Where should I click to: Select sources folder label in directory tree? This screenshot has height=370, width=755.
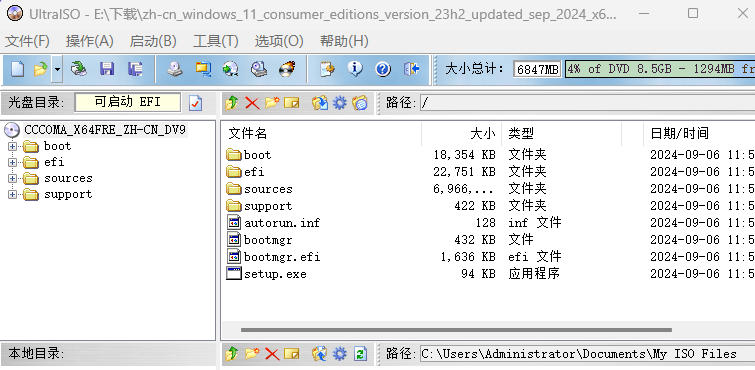[x=68, y=178]
